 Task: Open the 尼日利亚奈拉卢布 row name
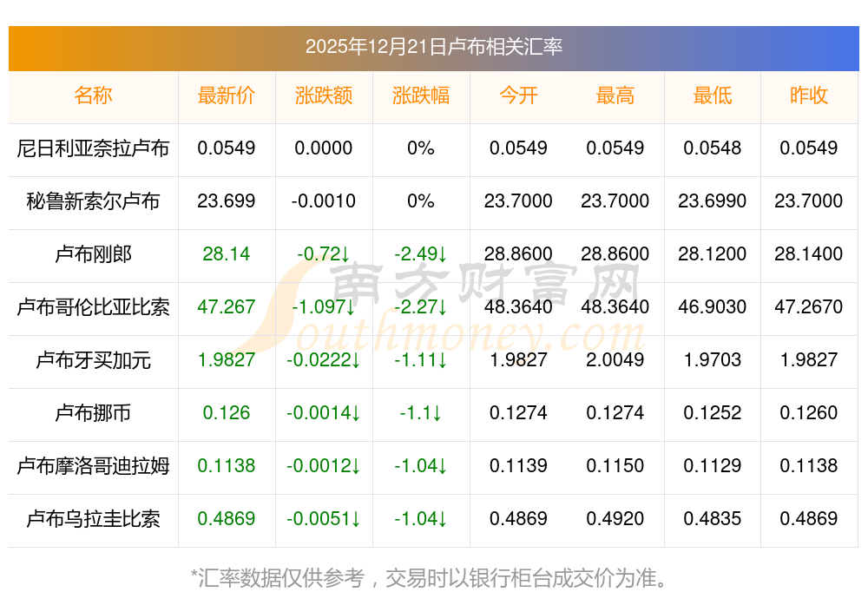(x=93, y=148)
